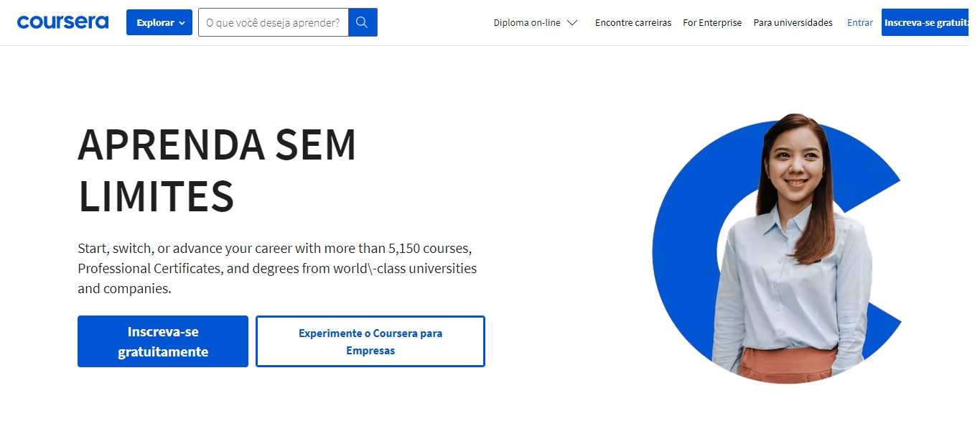The image size is (980, 442).
Task: Click the blue Inscreva-se gratuitamente hero button
Action: tap(162, 341)
